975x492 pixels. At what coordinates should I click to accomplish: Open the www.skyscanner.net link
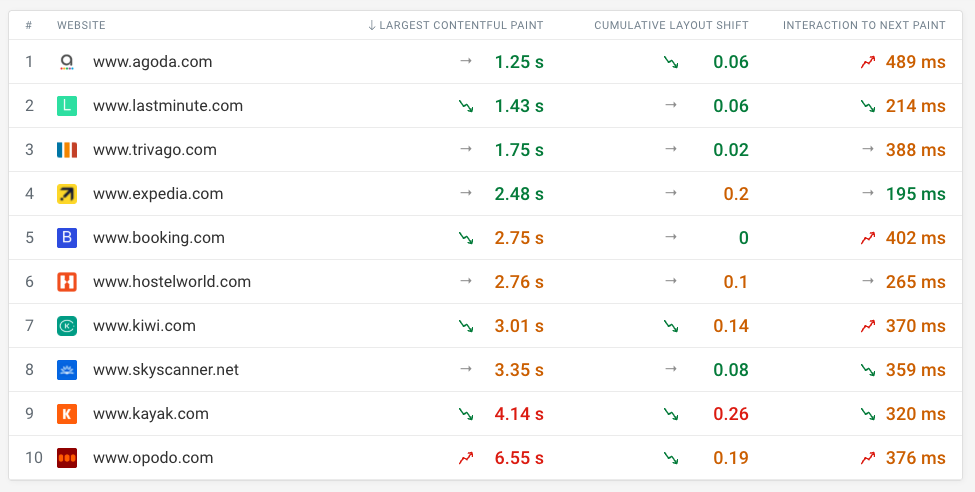pos(166,370)
